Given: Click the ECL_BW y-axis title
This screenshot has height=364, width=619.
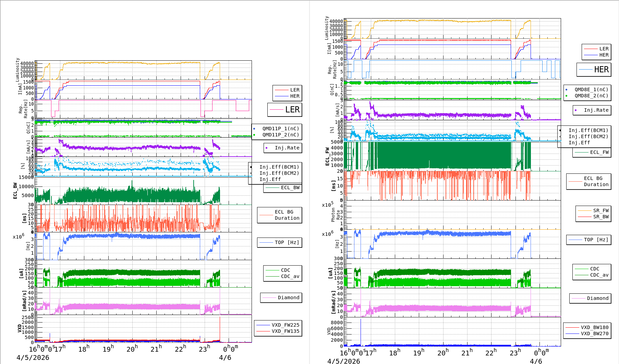Looking at the screenshot, I should pyautogui.click(x=15, y=191).
